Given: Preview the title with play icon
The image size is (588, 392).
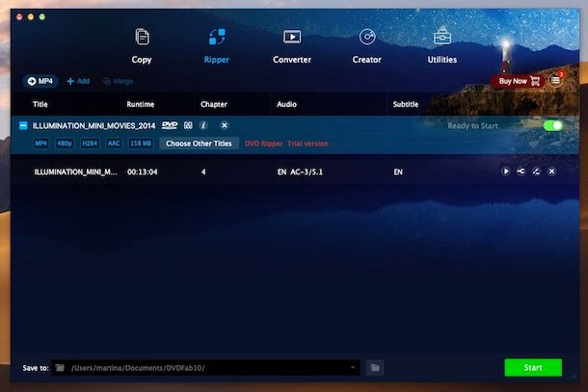Looking at the screenshot, I should click(505, 171).
